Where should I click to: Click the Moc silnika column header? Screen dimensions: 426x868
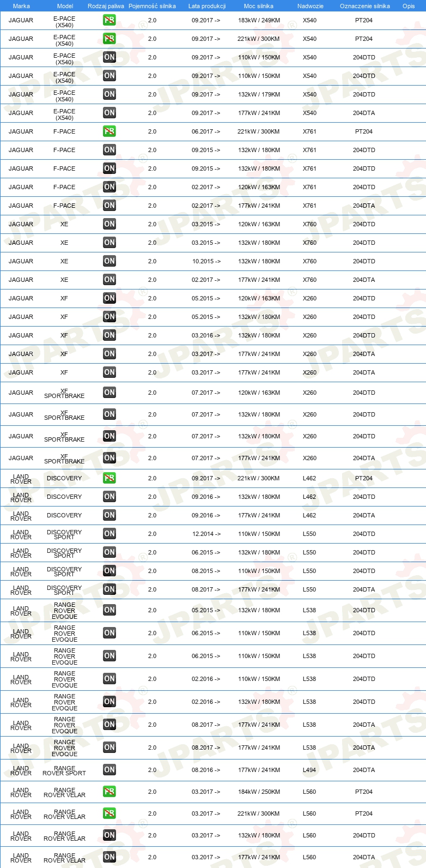[x=259, y=6]
